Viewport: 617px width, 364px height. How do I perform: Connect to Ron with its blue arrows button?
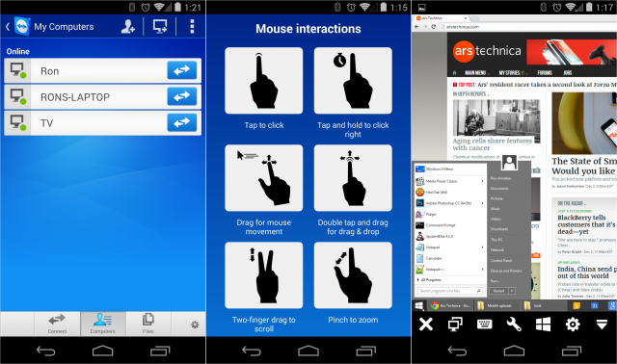coord(182,70)
